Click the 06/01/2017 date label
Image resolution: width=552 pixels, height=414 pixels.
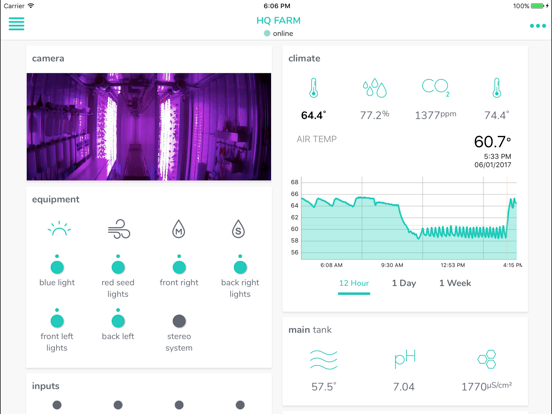493,165
